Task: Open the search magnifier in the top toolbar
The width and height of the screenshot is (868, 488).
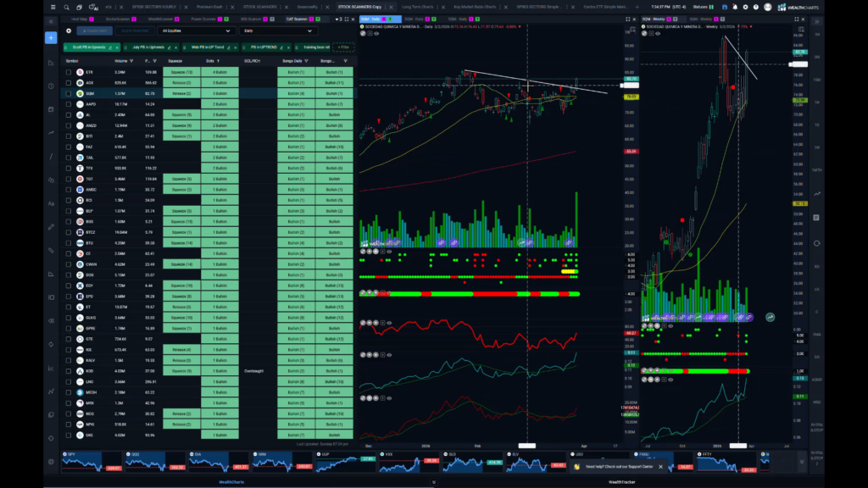Action: (67, 7)
